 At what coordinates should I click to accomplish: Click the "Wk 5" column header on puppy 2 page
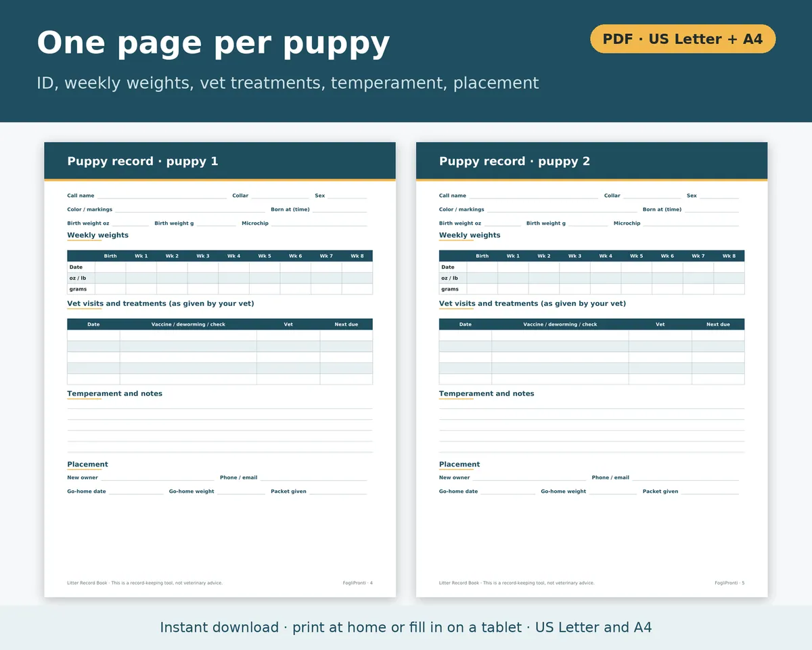coord(637,256)
